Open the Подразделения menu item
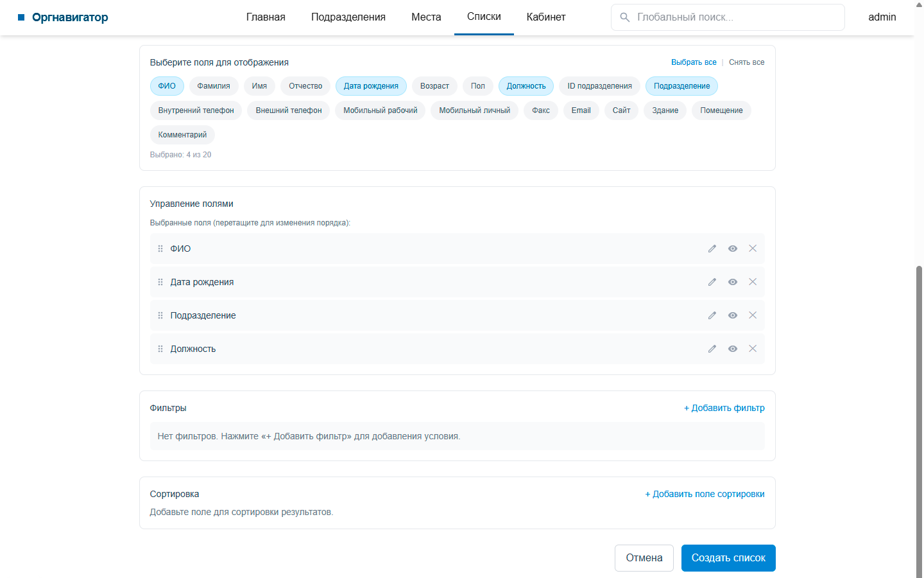 click(348, 17)
